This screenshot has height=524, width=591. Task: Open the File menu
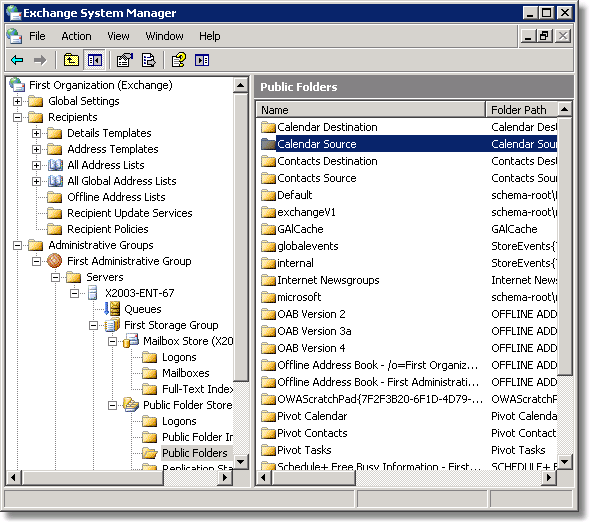point(37,36)
